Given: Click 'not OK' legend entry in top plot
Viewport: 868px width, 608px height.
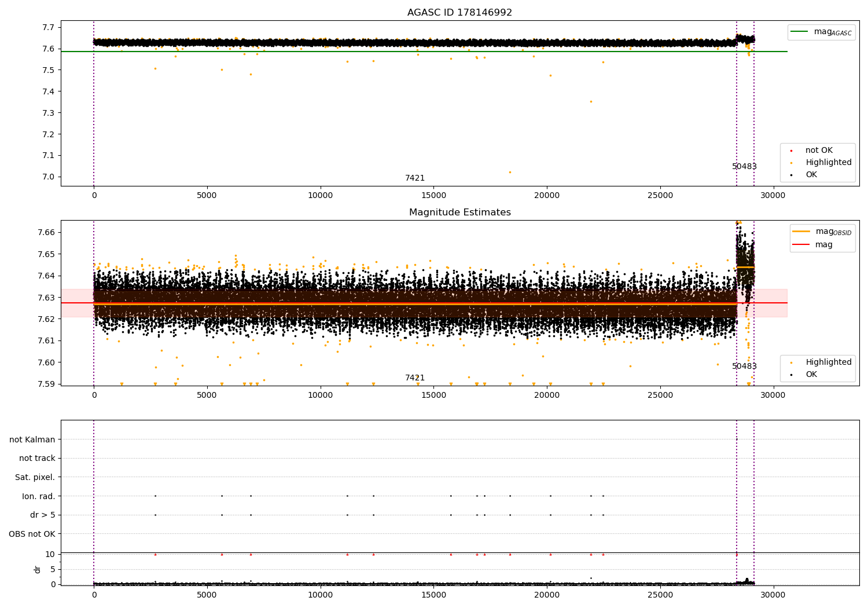Looking at the screenshot, I should [x=819, y=151].
